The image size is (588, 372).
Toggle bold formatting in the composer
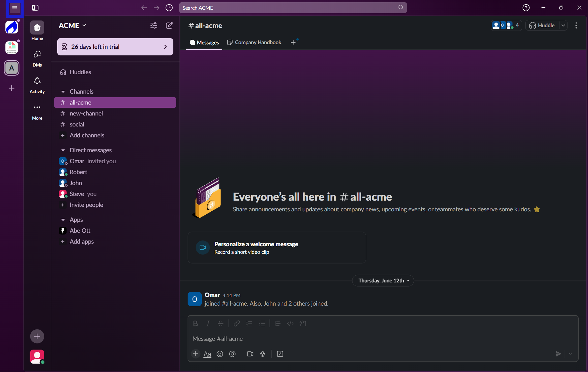click(x=195, y=323)
